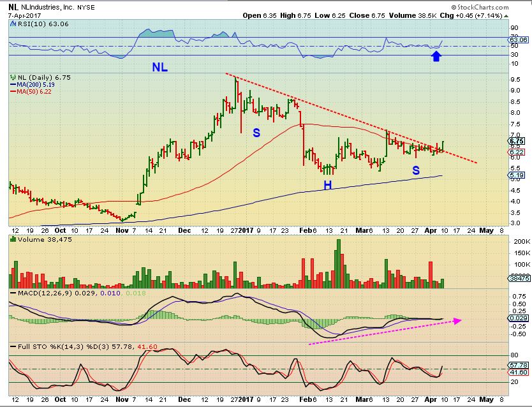Click the blue line marker before MA(200)
The image size is (532, 407).
13,84
